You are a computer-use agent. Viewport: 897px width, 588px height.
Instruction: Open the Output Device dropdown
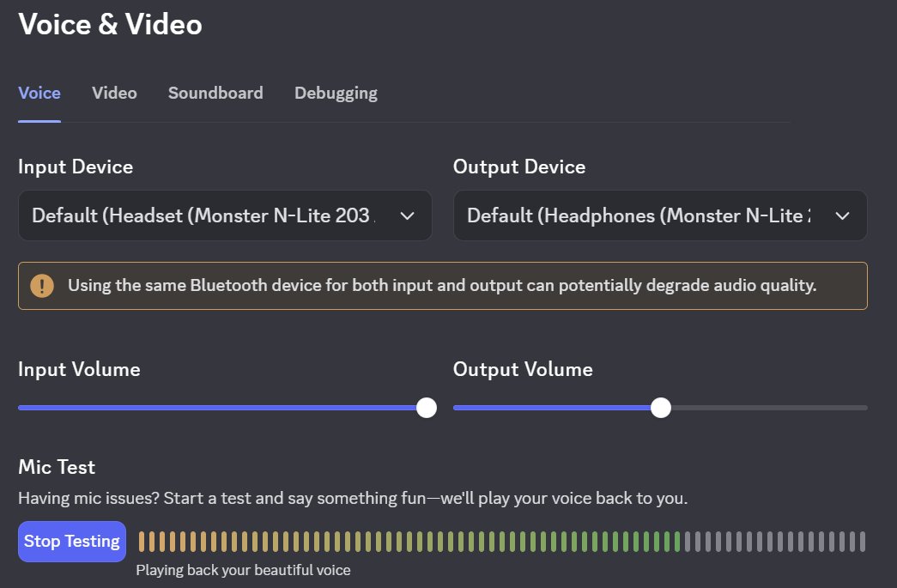660,215
